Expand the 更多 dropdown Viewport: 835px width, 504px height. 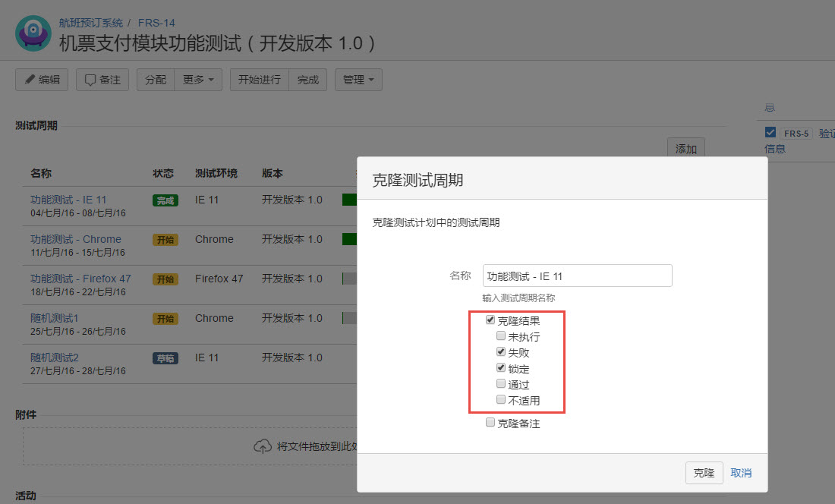coord(198,80)
